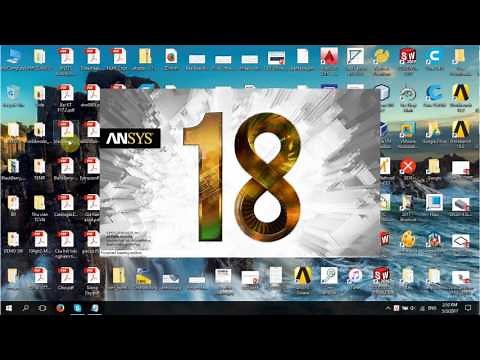Click the ANSYS 18 splash screen
The image size is (480, 360).
coord(240,172)
